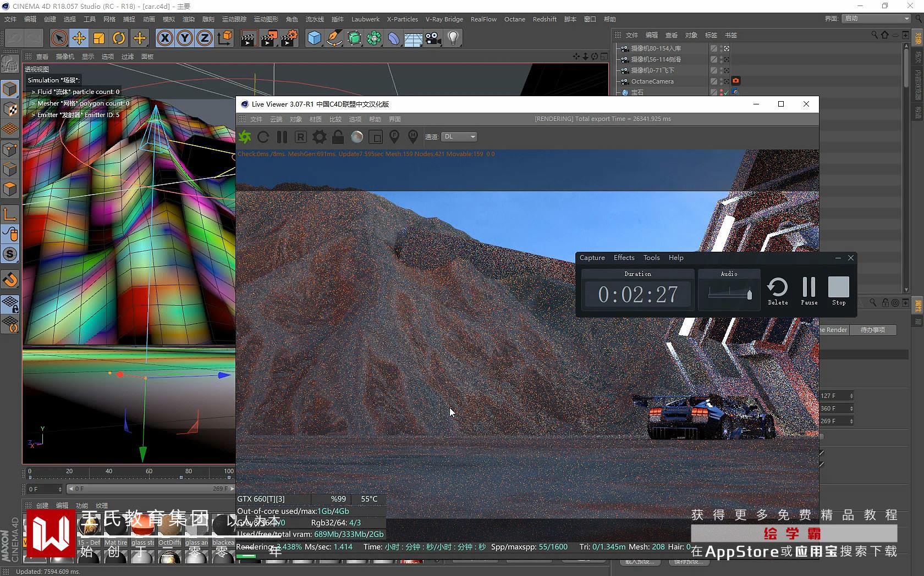The height and width of the screenshot is (576, 924).
Task: Open the 界面 layout dropdown
Action: pyautogui.click(x=877, y=19)
